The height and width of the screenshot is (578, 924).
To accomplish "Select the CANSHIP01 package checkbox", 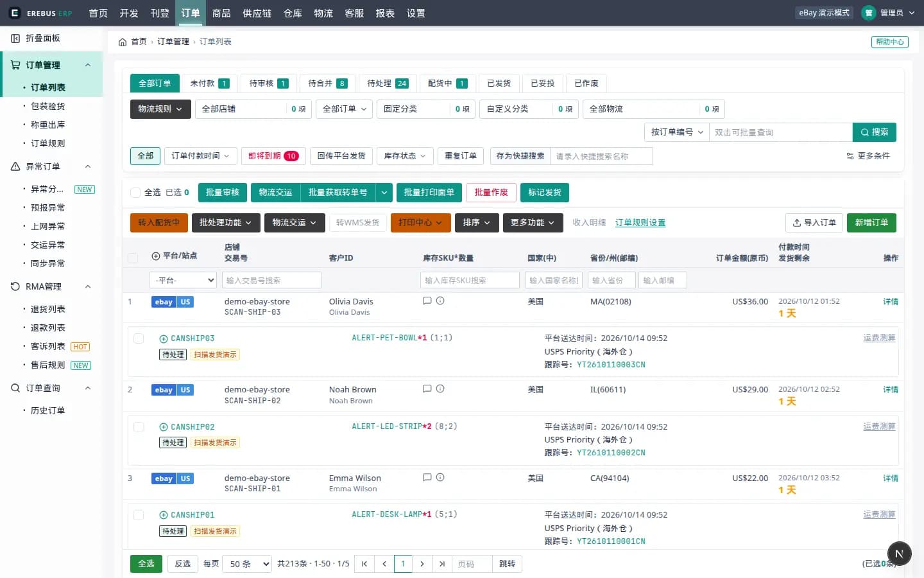I will [x=139, y=514].
